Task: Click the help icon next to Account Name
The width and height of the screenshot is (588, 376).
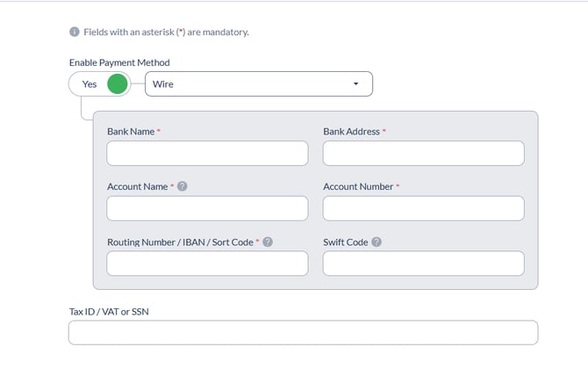Action: click(183, 187)
